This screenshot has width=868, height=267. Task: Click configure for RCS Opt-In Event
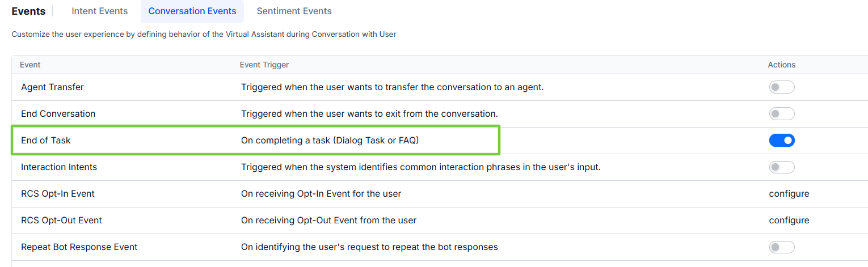click(x=789, y=194)
